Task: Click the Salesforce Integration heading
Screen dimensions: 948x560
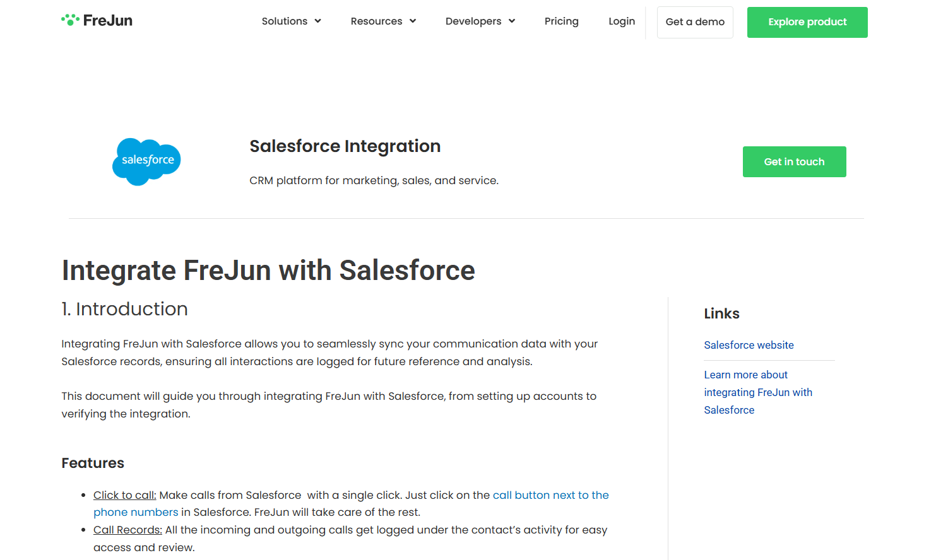Action: click(345, 146)
